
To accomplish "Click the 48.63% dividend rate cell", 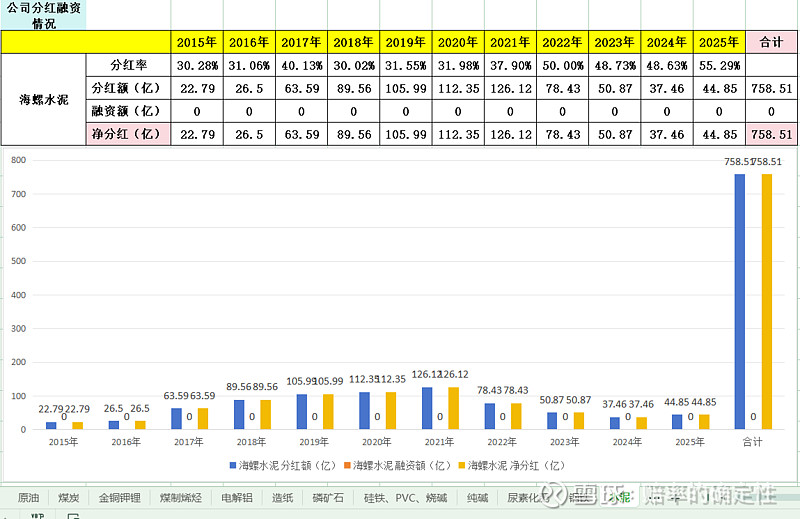I will point(667,65).
